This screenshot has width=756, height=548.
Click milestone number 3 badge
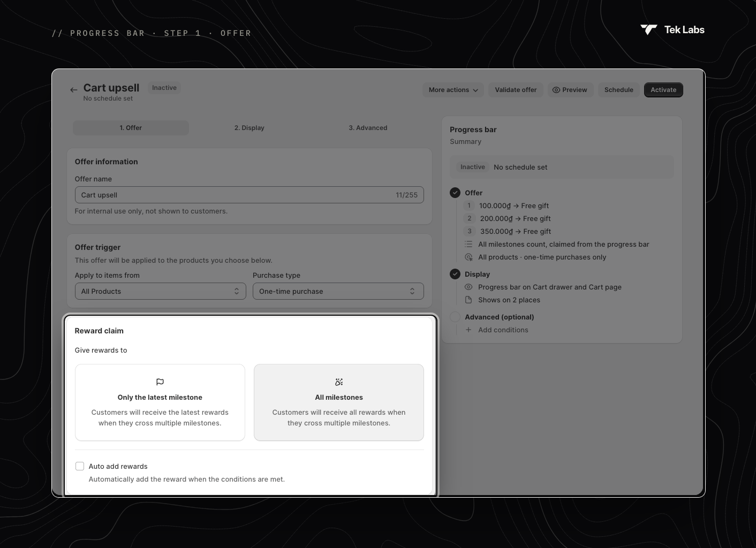[x=470, y=231]
